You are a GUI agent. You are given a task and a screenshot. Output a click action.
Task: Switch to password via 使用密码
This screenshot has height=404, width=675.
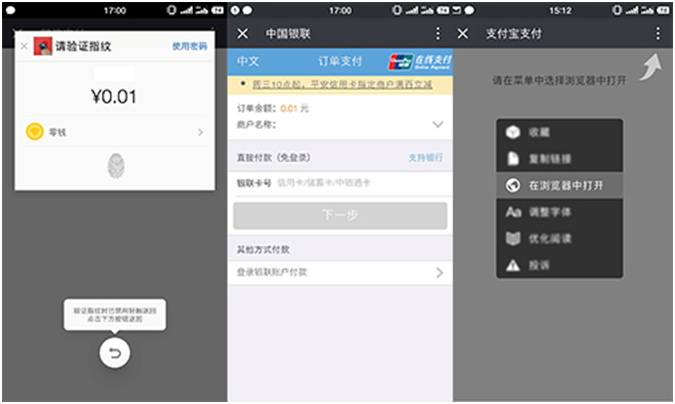click(x=189, y=46)
